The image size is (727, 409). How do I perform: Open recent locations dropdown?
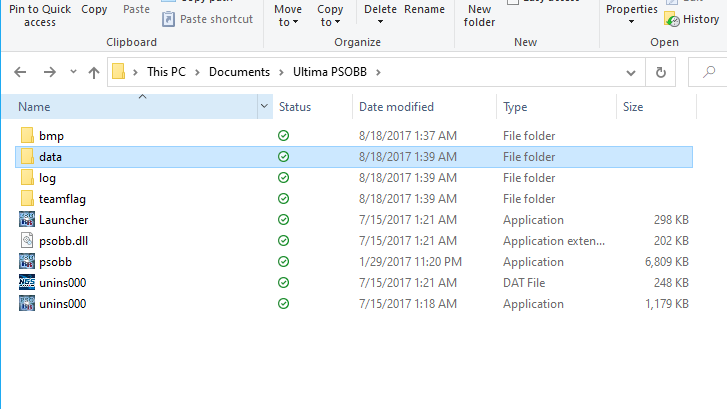point(73,72)
